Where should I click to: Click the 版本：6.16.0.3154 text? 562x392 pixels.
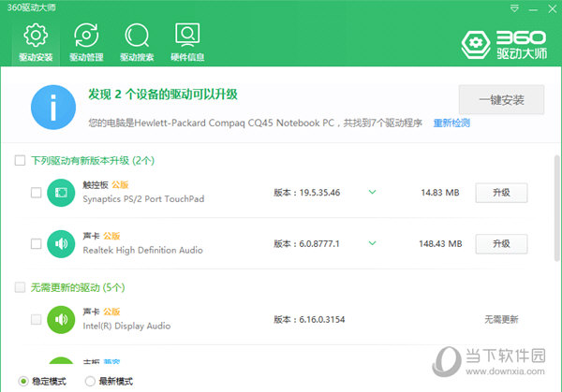pos(309,319)
